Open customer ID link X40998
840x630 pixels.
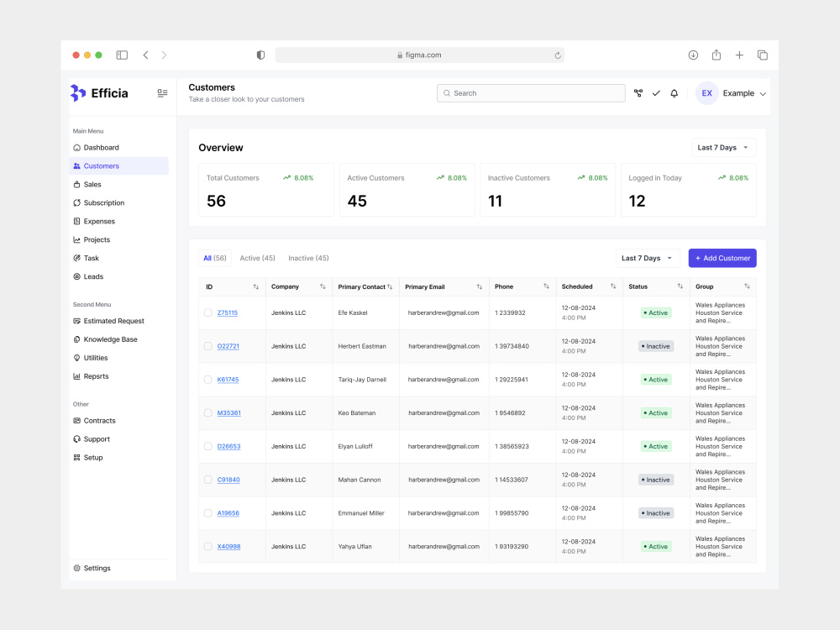pyautogui.click(x=228, y=547)
